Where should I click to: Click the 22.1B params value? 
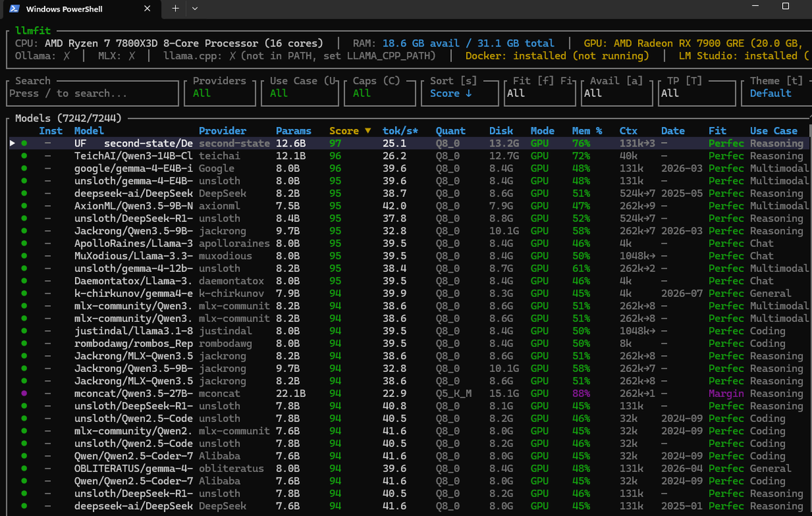[x=291, y=394]
